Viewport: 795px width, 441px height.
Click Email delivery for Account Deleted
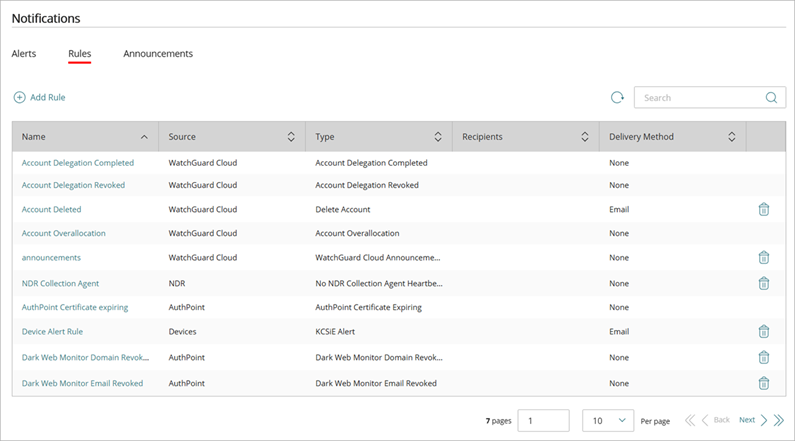[619, 209]
